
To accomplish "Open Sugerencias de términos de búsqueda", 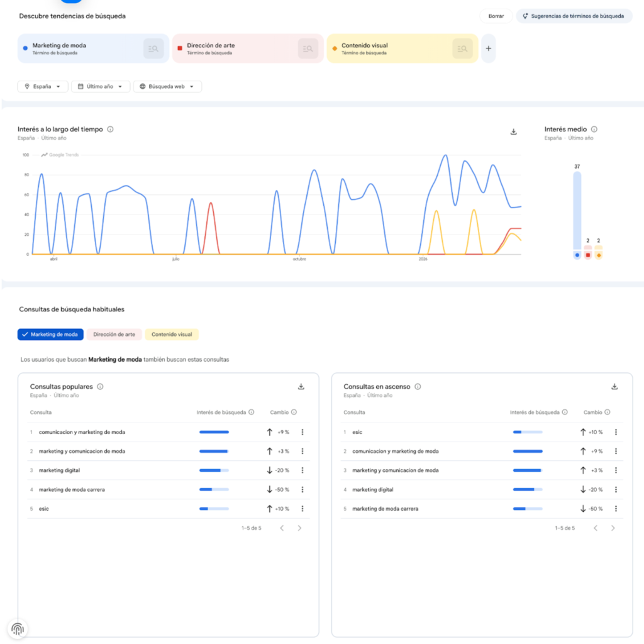I will [574, 16].
